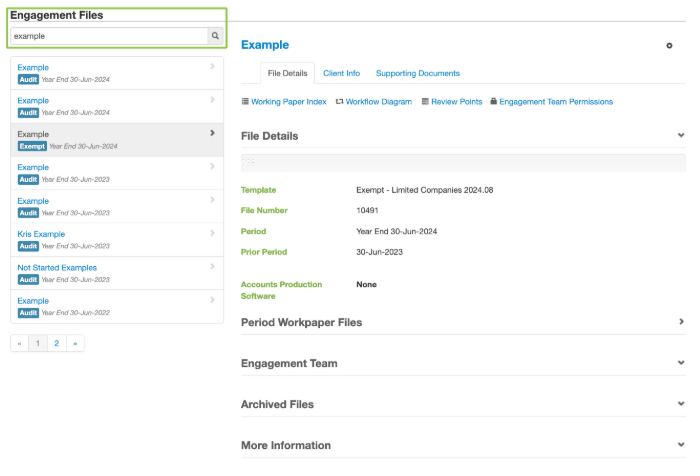Collapse the File Details section
The width and height of the screenshot is (700, 476).
coord(681,135)
